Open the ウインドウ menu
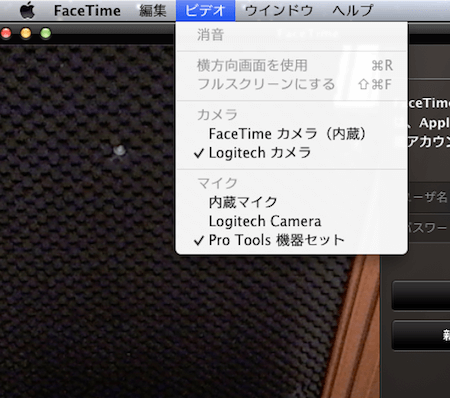The image size is (450, 398). [279, 11]
